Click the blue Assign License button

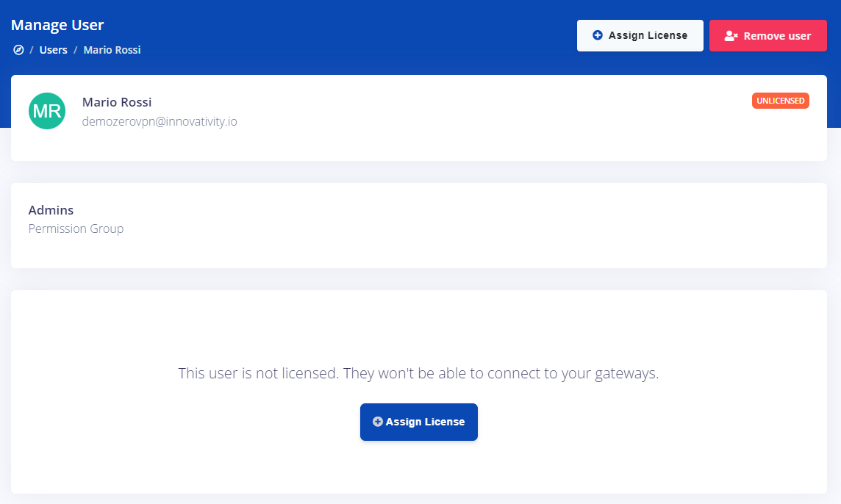pyautogui.click(x=419, y=422)
